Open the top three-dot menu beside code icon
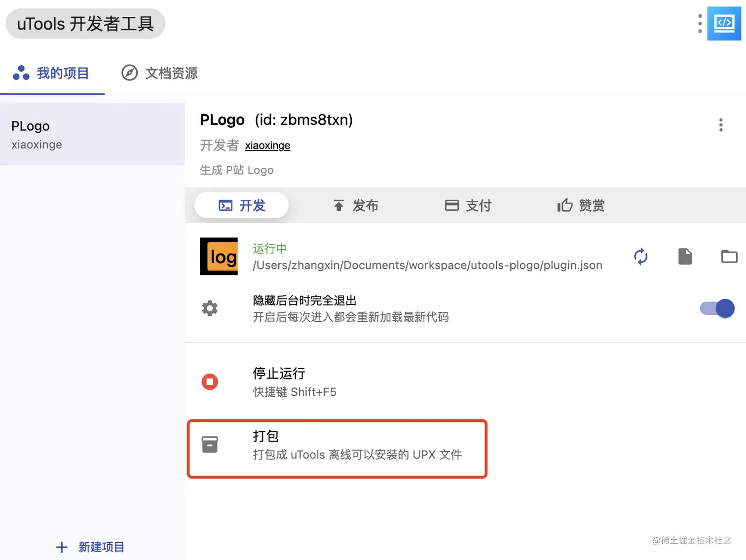 tap(700, 23)
